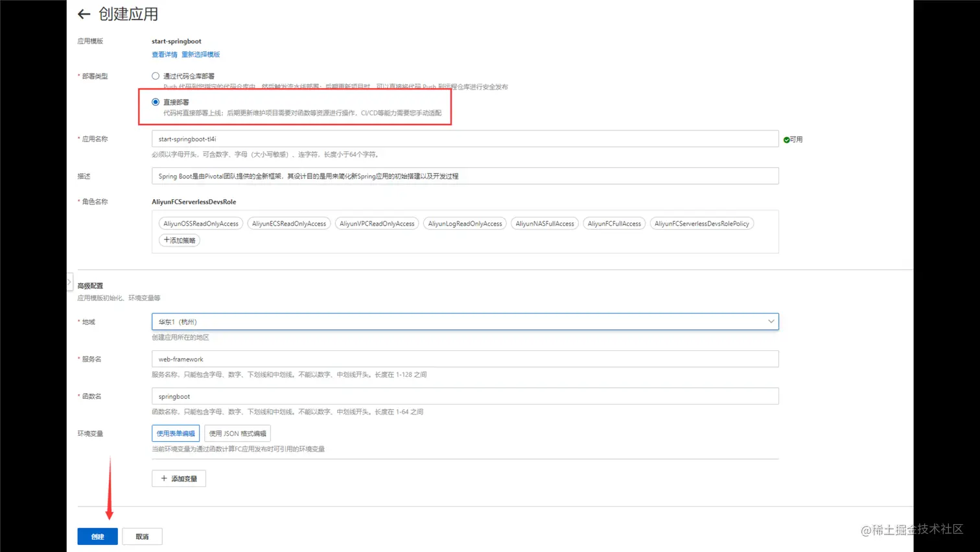Select the AliyunOSSReadOnlyAccess policy tag
The height and width of the screenshot is (552, 980).
tap(201, 224)
